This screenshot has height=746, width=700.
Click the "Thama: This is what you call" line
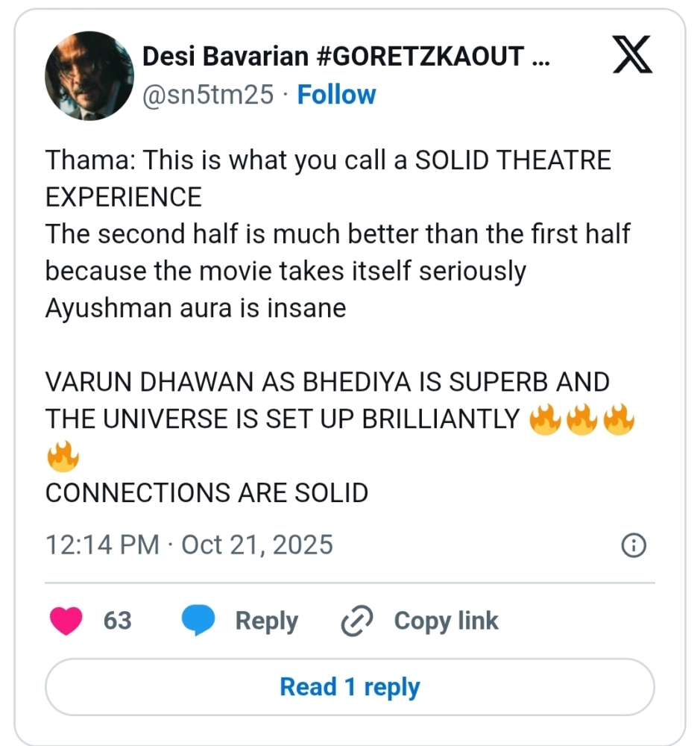328,160
